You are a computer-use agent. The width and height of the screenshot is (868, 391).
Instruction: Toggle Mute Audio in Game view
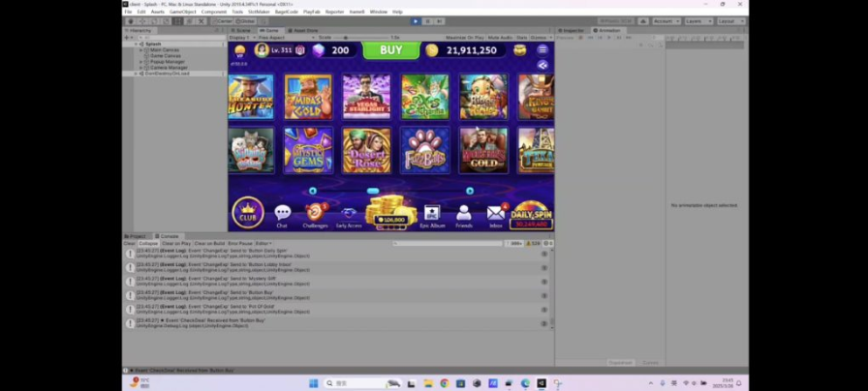[500, 37]
